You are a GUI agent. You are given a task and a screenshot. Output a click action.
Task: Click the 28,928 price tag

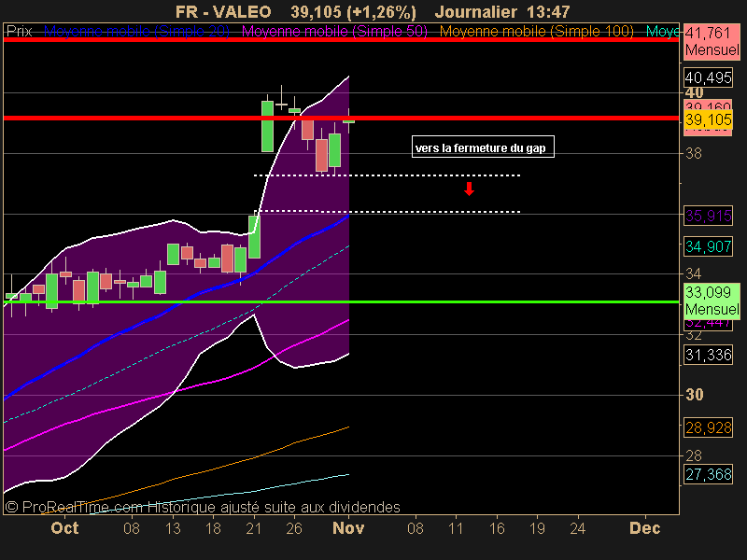coord(708,427)
